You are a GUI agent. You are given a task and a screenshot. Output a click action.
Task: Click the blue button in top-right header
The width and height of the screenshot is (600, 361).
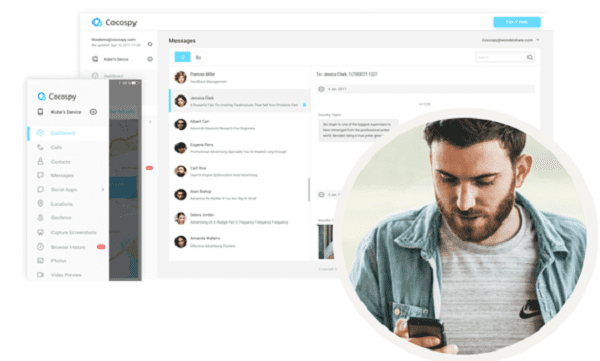(517, 22)
